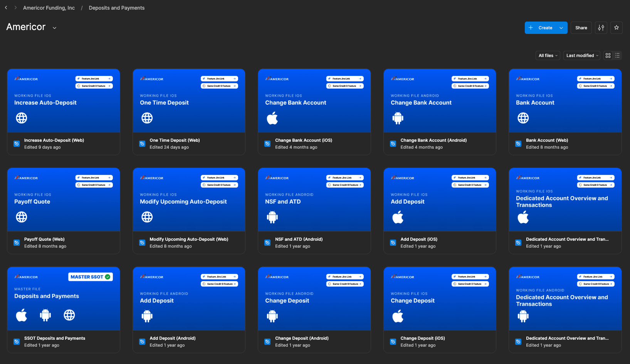Image resolution: width=630 pixels, height=364 pixels.
Task: Expand the Create button arrow menu
Action: click(x=561, y=28)
